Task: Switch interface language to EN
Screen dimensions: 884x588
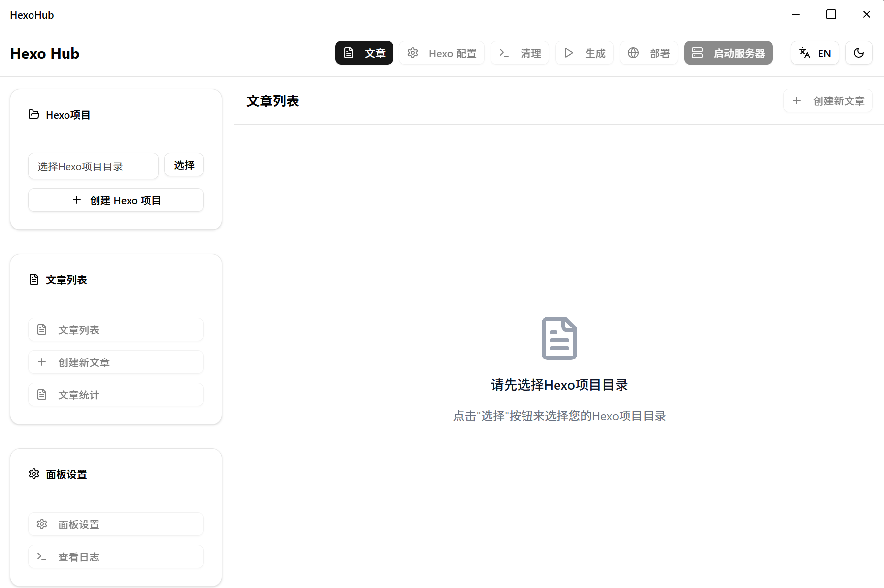Action: point(815,53)
